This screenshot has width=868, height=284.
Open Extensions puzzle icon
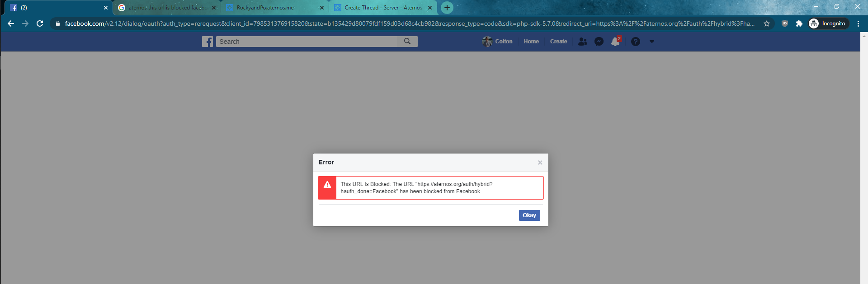(x=799, y=23)
